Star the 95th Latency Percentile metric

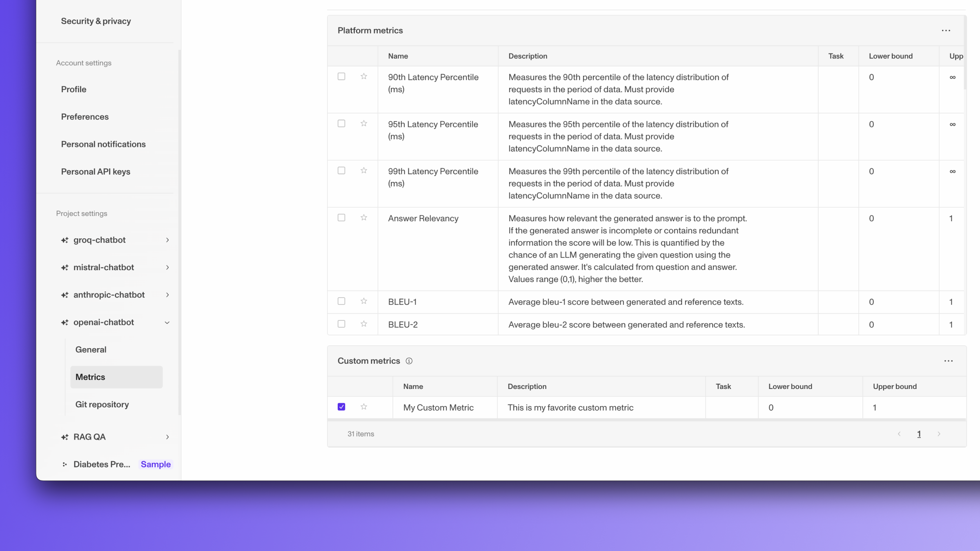click(x=363, y=124)
